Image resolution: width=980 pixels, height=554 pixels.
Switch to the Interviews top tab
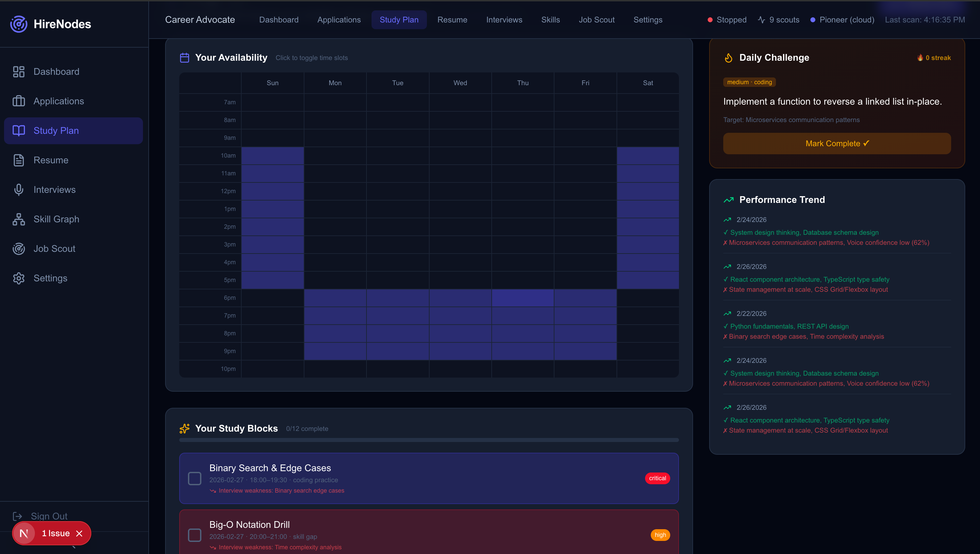pyautogui.click(x=504, y=20)
